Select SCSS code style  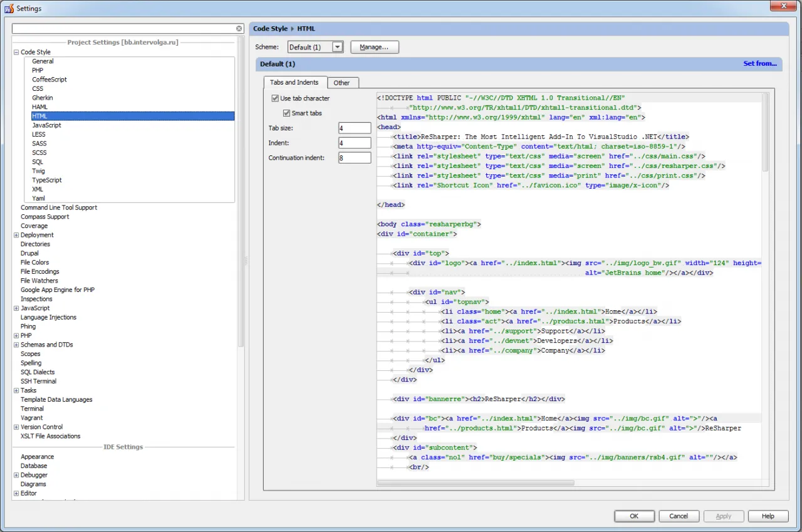[x=39, y=153]
